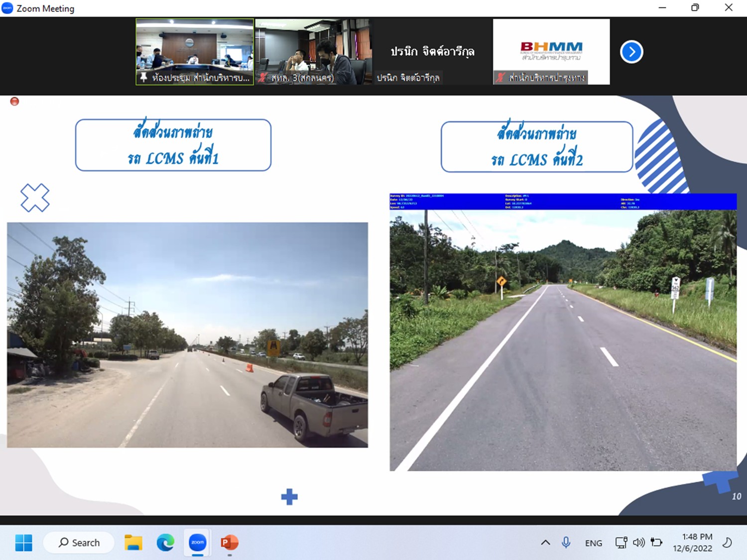Viewport: 747px width, 560px height.
Task: Click the blue next-participants arrow button
Action: [x=631, y=52]
